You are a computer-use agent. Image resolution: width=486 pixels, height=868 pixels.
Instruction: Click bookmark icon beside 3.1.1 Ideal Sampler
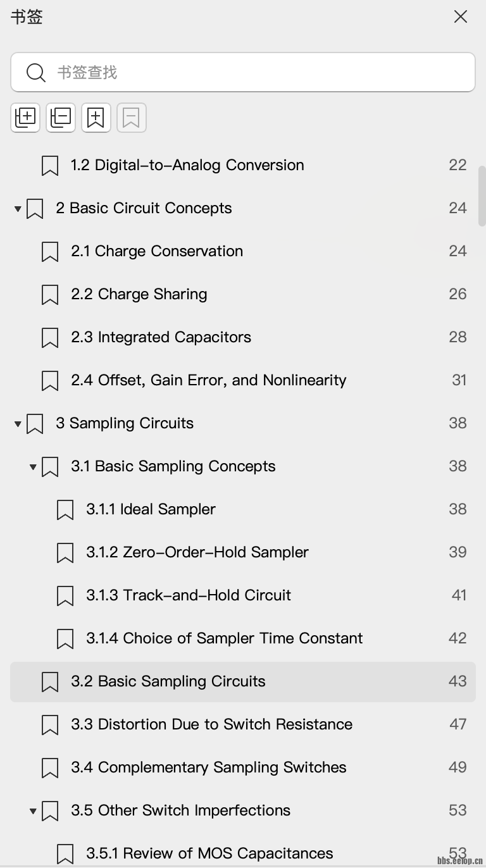click(x=65, y=510)
